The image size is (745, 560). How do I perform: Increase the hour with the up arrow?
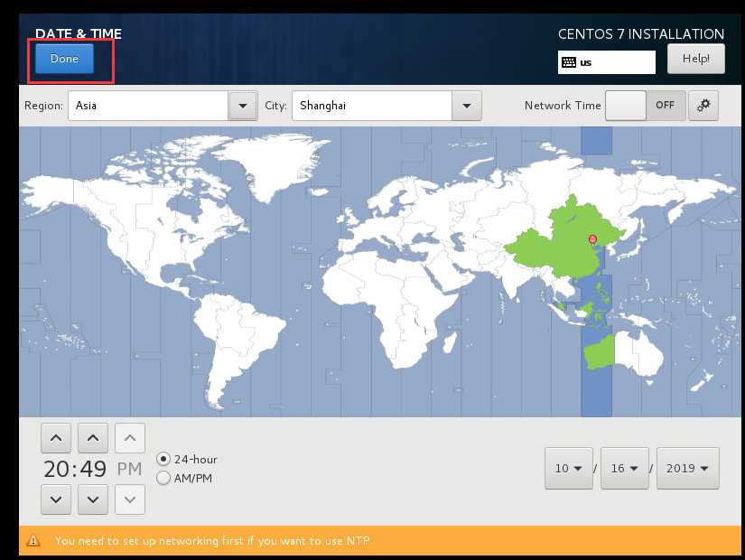point(56,438)
